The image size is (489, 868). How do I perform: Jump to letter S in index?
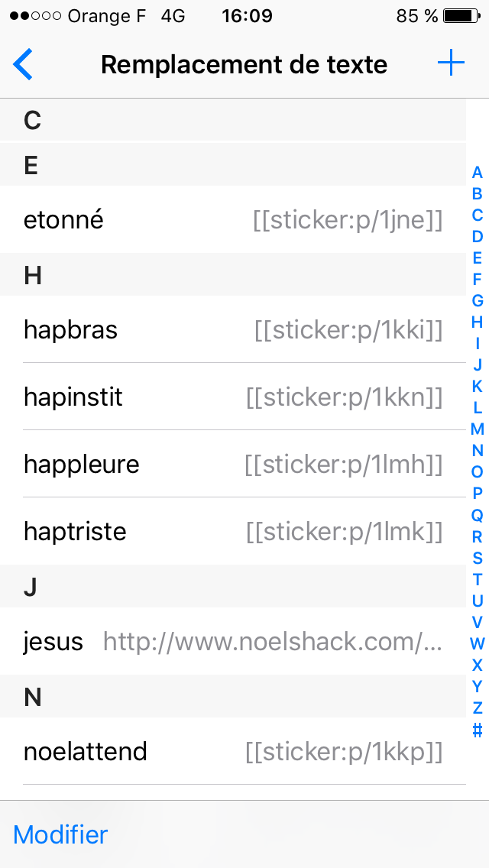click(477, 558)
